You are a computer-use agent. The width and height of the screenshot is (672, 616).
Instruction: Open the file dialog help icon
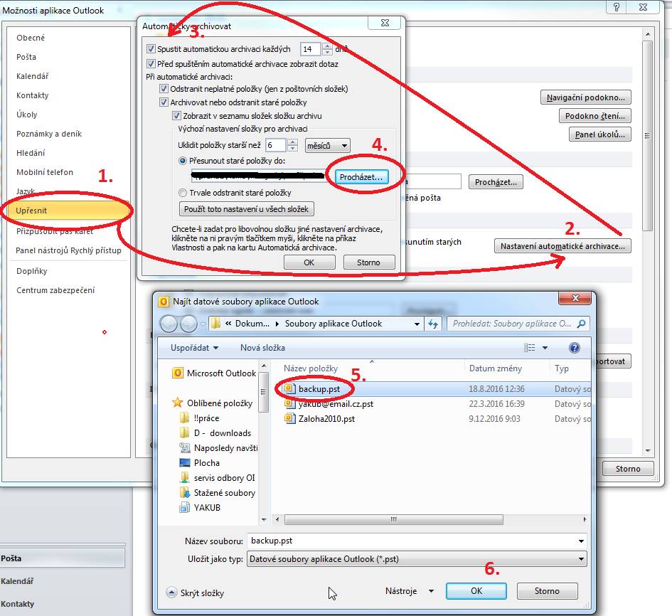click(575, 348)
